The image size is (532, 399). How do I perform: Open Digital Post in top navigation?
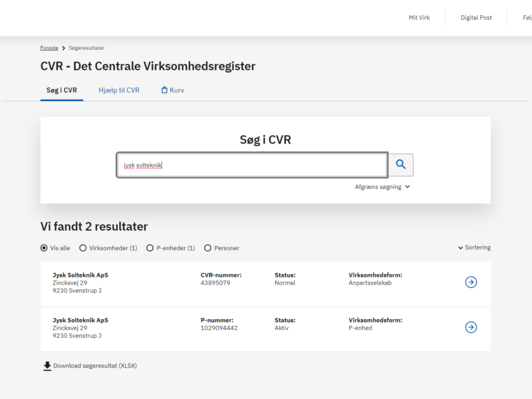pyautogui.click(x=476, y=18)
